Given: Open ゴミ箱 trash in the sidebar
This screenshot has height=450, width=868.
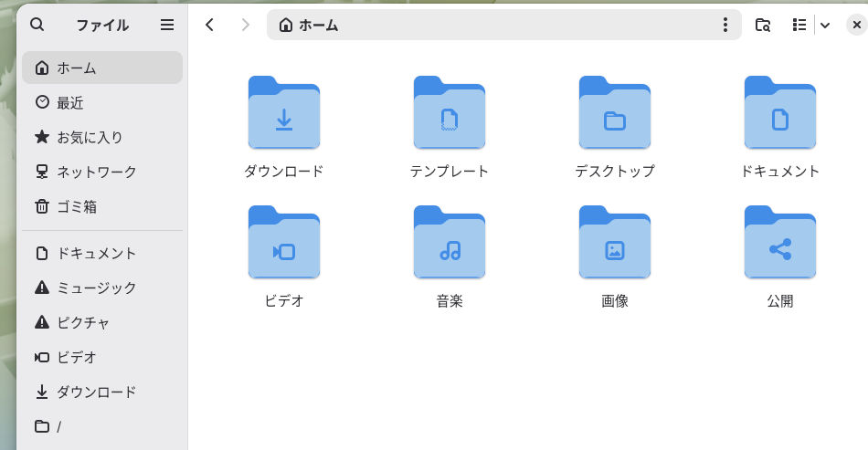Looking at the screenshot, I should pos(102,206).
